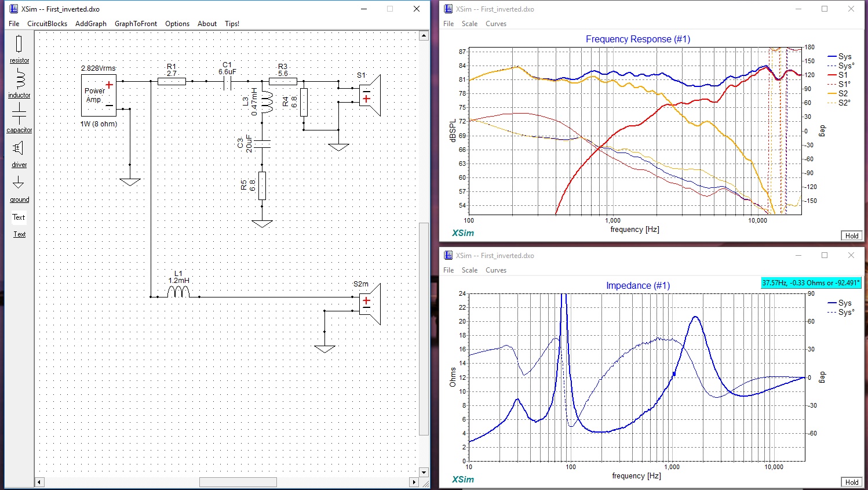The image size is (868, 490).
Task: Click XSim icon in Frequency Response title bar
Action: pos(448,9)
